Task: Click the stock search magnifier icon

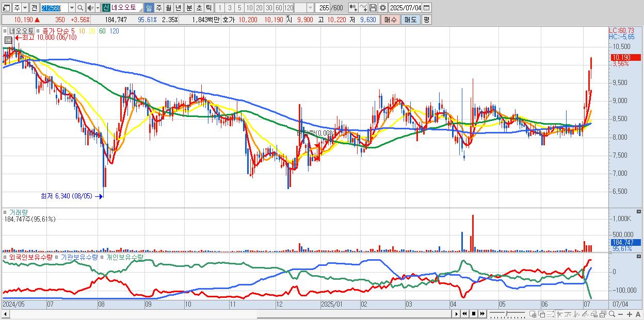Action: [81, 8]
